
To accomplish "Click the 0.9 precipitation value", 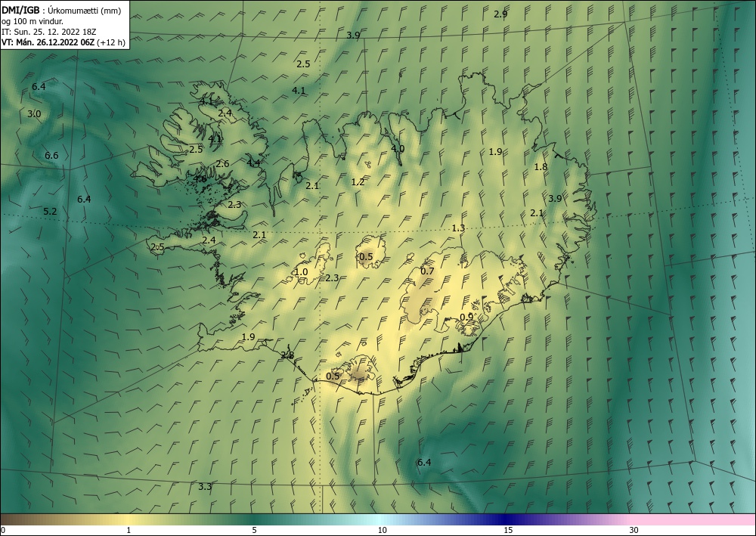I will tap(466, 318).
